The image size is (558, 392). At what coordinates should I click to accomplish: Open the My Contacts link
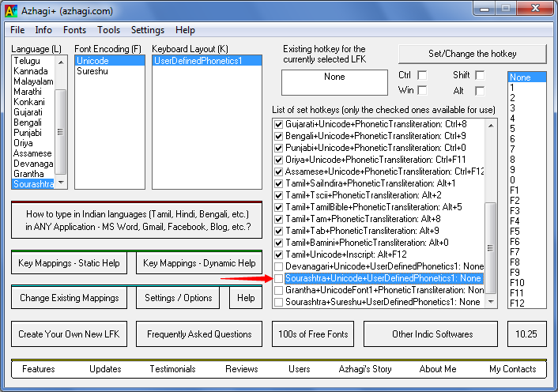(513, 369)
